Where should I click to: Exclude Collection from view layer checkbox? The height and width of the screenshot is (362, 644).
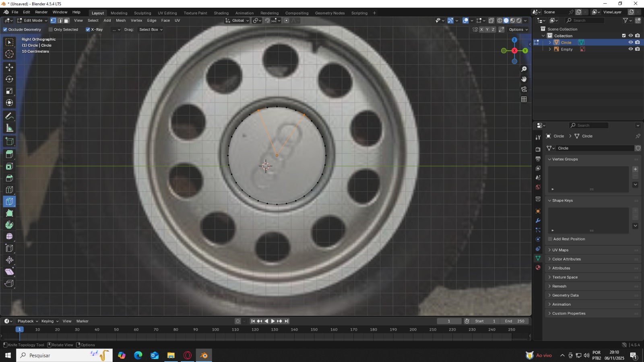pos(624,36)
